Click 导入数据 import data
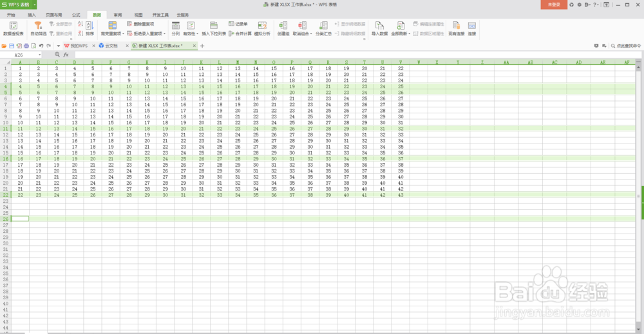Screen dimensions: 644x334 coord(379,28)
